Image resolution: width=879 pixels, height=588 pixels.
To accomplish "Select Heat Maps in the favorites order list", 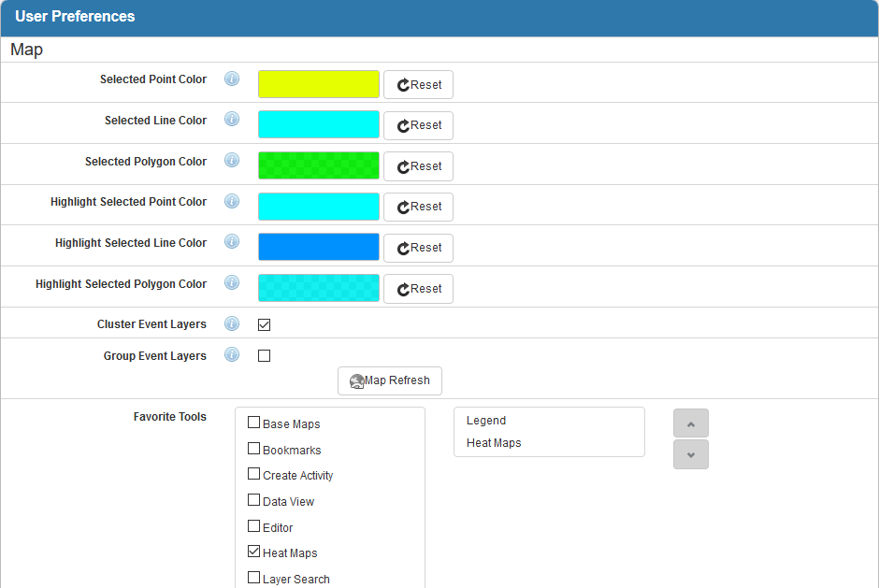I will tap(493, 442).
